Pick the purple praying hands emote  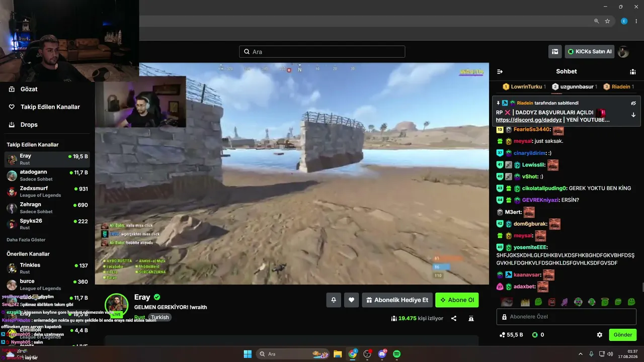coord(565,302)
